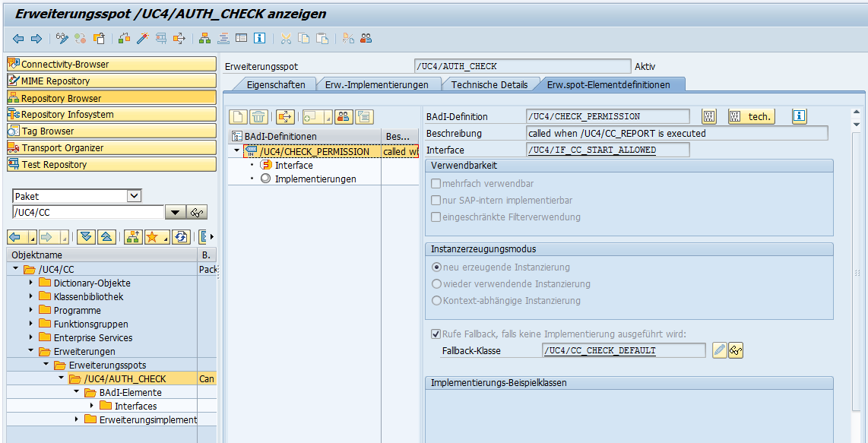This screenshot has height=443, width=868.
Task: Enable the 'mehrfach verwendbar' checkbox
Action: pos(436,182)
